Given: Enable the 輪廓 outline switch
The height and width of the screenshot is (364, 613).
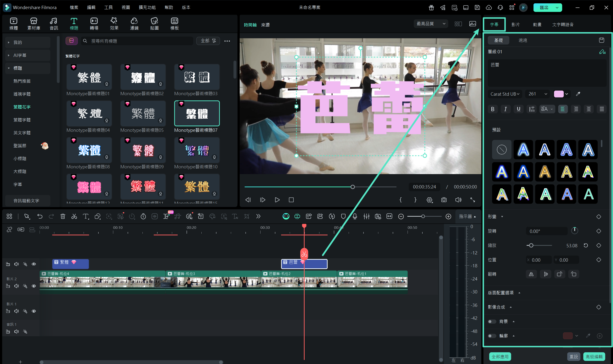Looking at the screenshot, I should coord(492,336).
